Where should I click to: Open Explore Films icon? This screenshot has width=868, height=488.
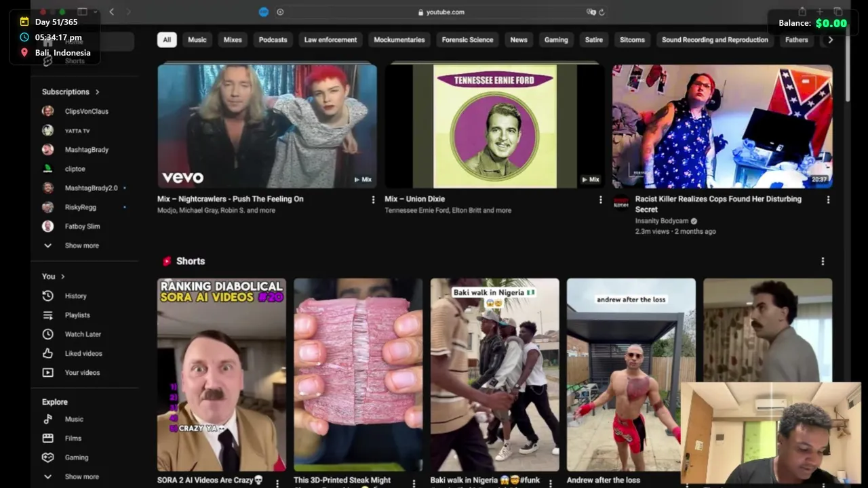(x=47, y=439)
